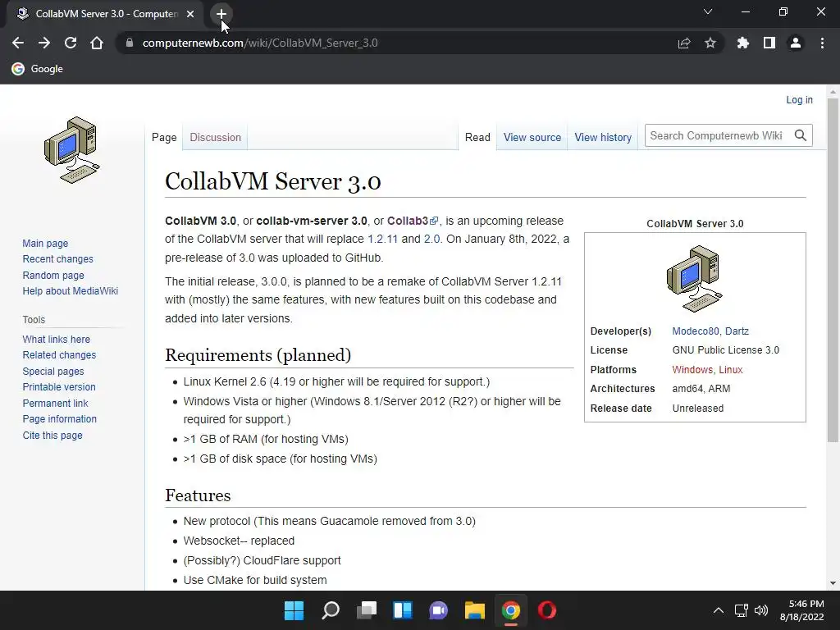Open What links here tool

57,339
